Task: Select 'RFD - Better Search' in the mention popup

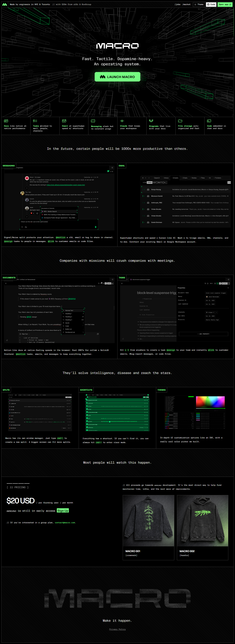Action: [x=59, y=212]
